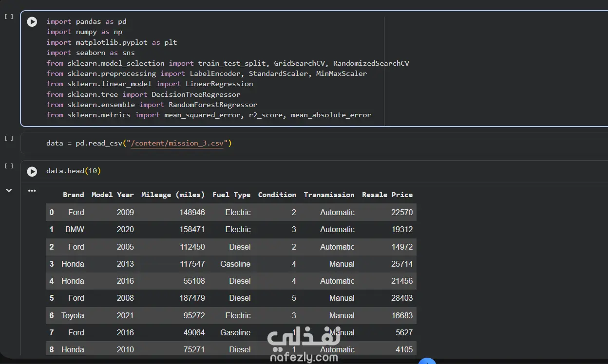Select model year 2005 cell
608x364 pixels.
[x=125, y=247]
